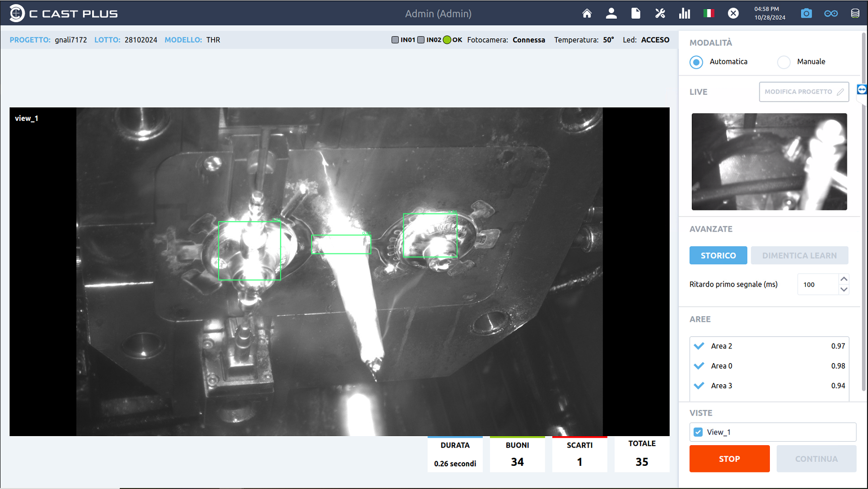Increase Ritardo primo segnale with up arrow

pos(843,278)
